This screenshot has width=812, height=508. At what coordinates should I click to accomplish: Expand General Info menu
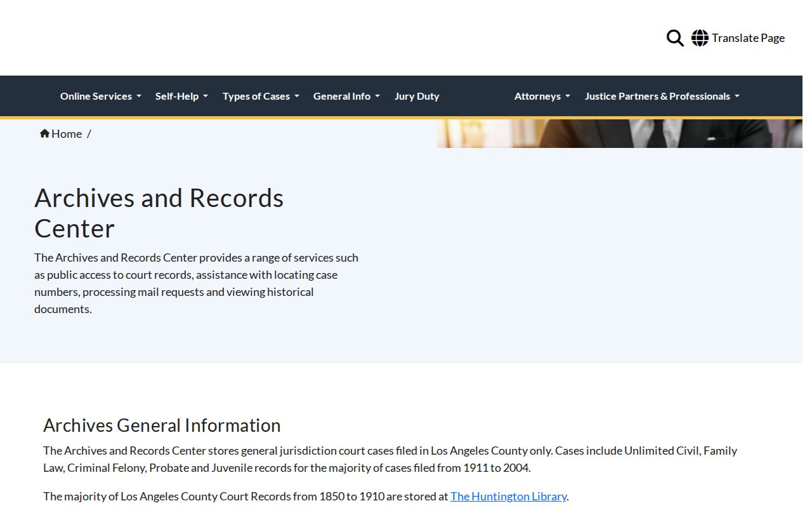tap(346, 97)
